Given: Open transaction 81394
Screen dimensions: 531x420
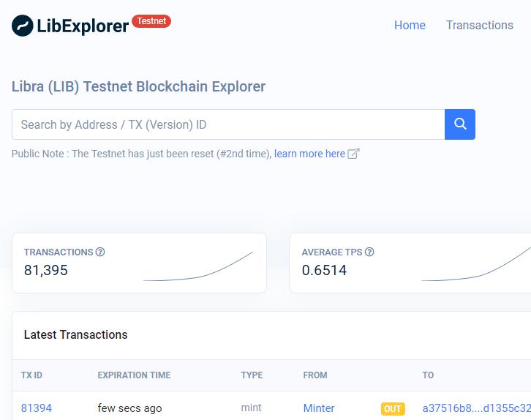Looking at the screenshot, I should coord(37,408).
